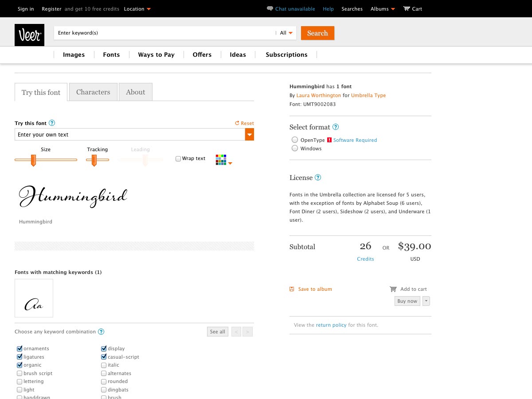The image size is (532, 399).
Task: Switch to the Characters tab
Action: coord(93,92)
